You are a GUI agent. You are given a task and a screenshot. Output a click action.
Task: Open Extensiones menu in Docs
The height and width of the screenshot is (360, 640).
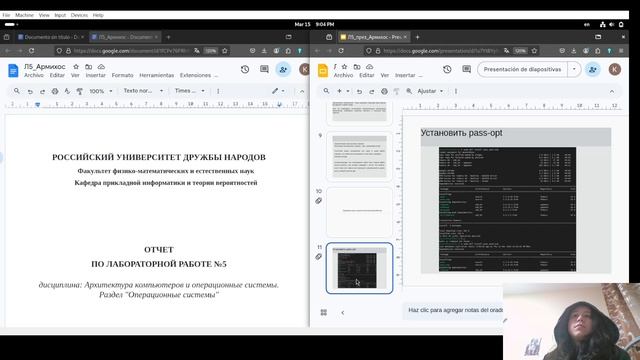[x=196, y=76]
